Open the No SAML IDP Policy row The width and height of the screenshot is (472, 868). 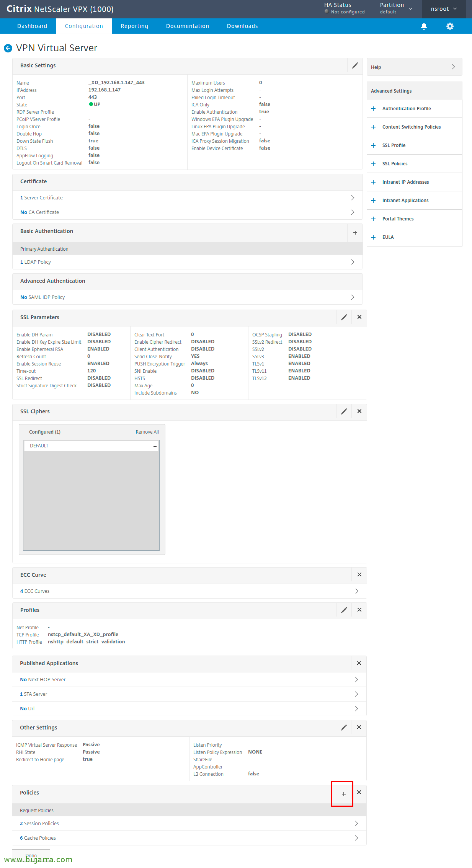click(188, 297)
